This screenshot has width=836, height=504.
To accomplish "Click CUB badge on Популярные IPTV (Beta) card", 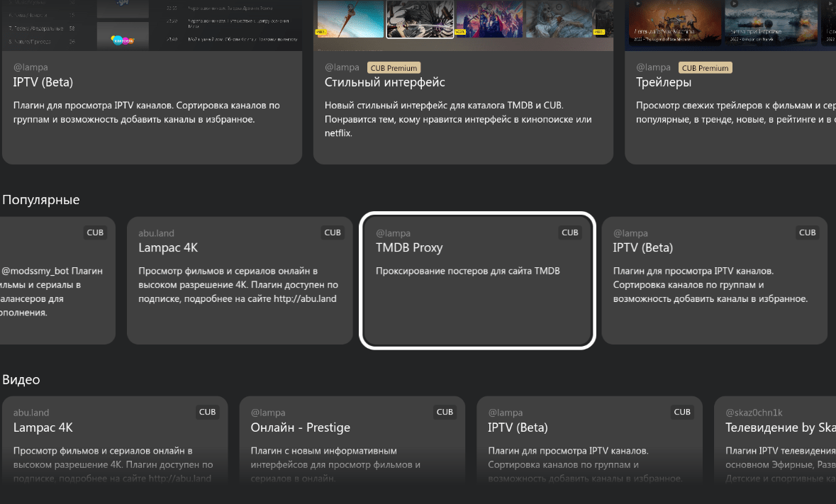I will point(807,233).
